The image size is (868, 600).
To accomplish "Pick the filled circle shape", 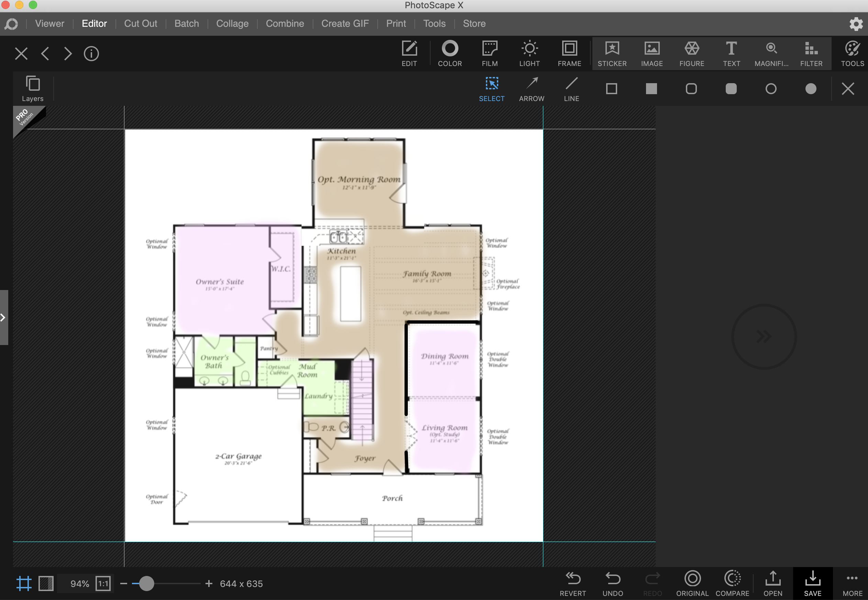I will point(811,89).
